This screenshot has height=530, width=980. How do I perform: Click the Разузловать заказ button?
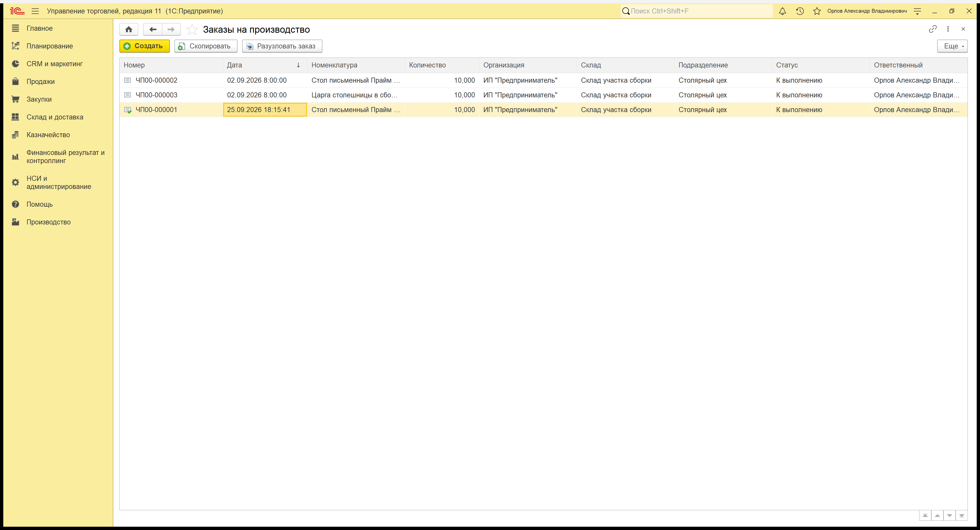[x=282, y=46]
